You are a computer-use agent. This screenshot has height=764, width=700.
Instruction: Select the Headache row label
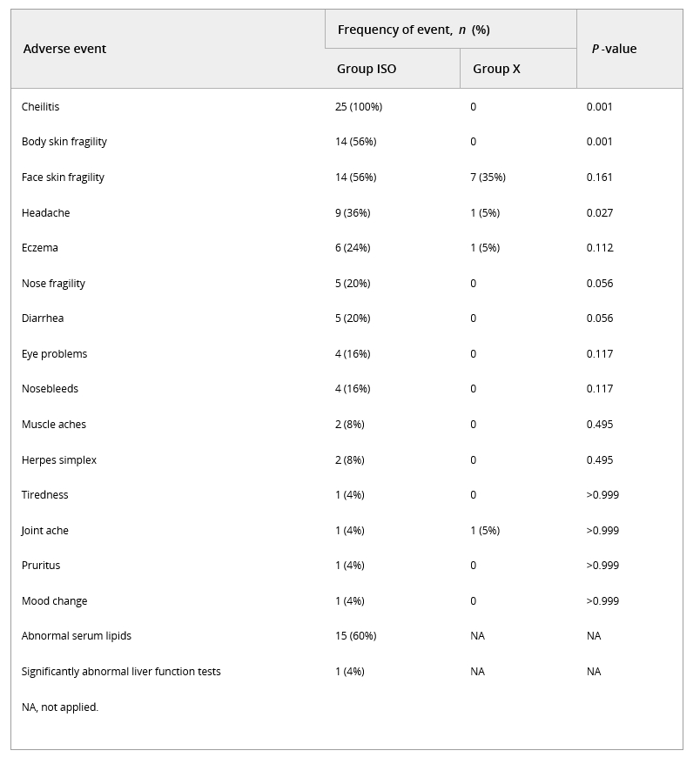click(45, 213)
